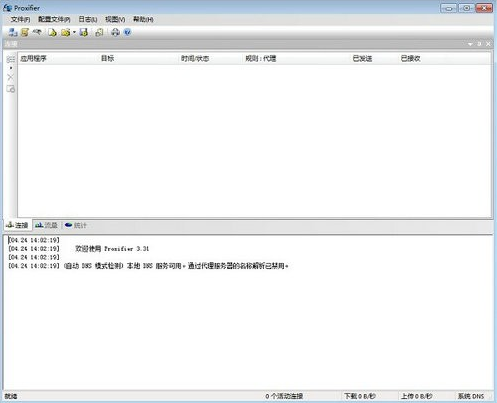Sort by the 时间/状态 column header

(195, 59)
